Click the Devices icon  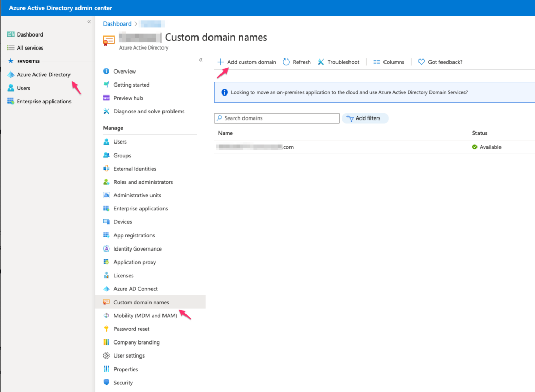click(x=107, y=221)
